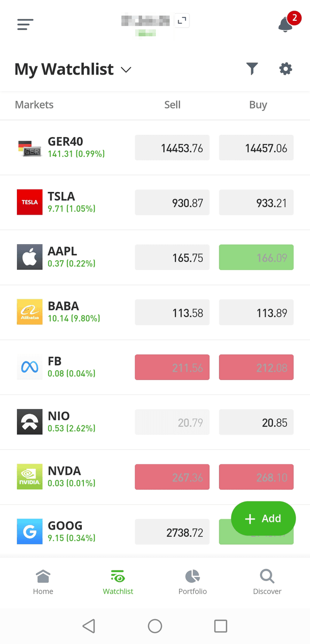The width and height of the screenshot is (310, 644).
Task: Sell TSLA at 930.87
Action: [x=172, y=202]
